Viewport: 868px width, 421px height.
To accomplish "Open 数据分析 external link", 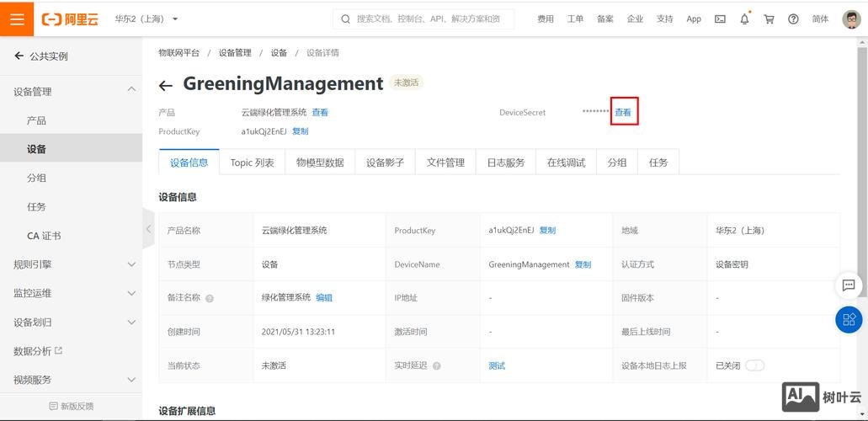I will (x=38, y=351).
